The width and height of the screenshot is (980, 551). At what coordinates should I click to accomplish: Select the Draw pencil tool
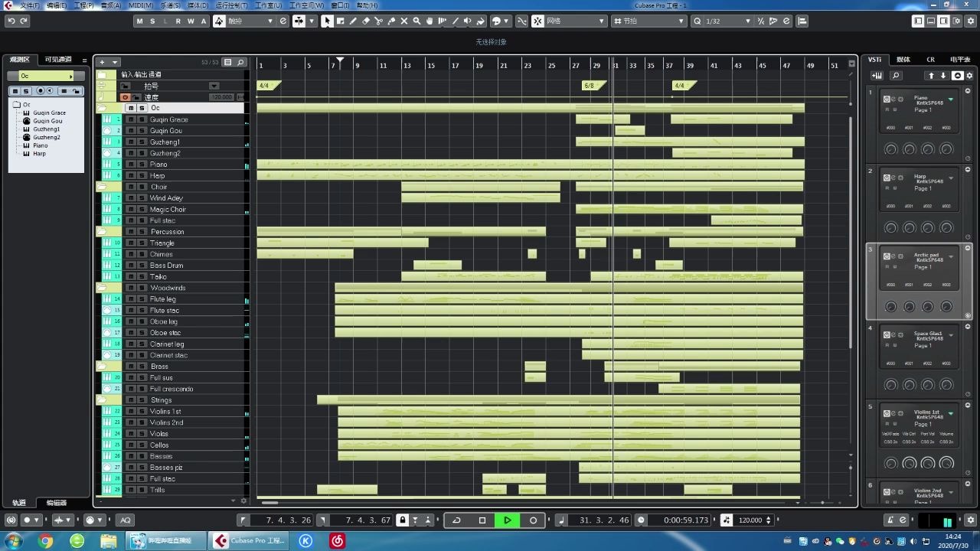tap(353, 21)
